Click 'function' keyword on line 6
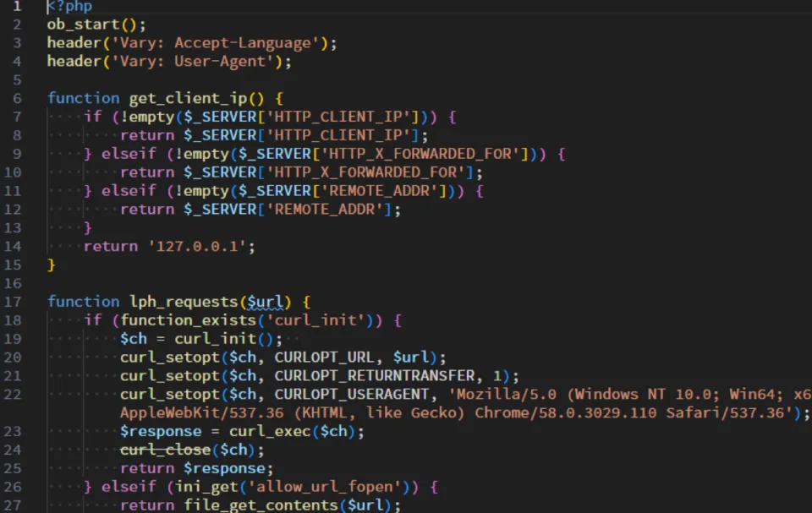 click(84, 98)
